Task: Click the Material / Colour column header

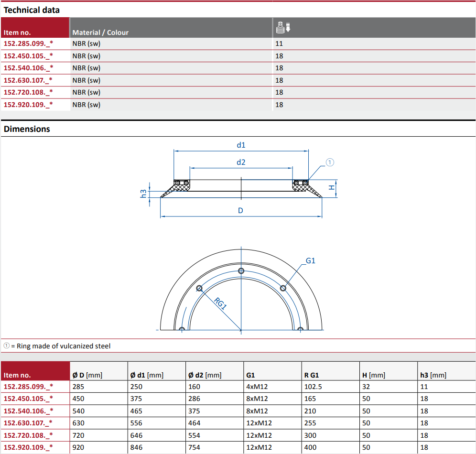Action: (x=100, y=32)
